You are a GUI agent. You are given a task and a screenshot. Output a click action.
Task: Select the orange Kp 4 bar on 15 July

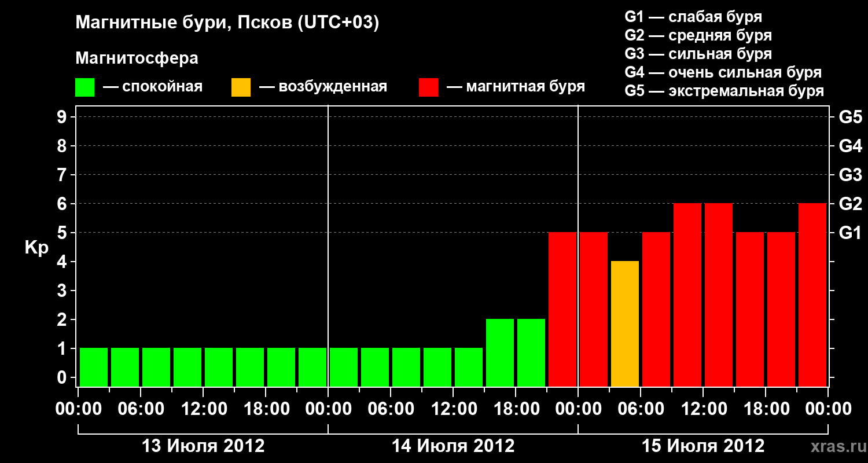click(625, 324)
